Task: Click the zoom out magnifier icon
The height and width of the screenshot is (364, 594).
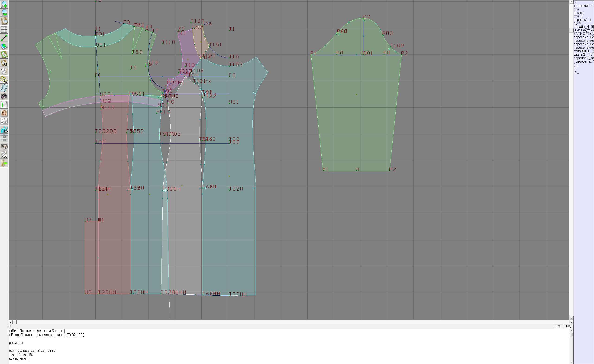Action: (x=4, y=13)
